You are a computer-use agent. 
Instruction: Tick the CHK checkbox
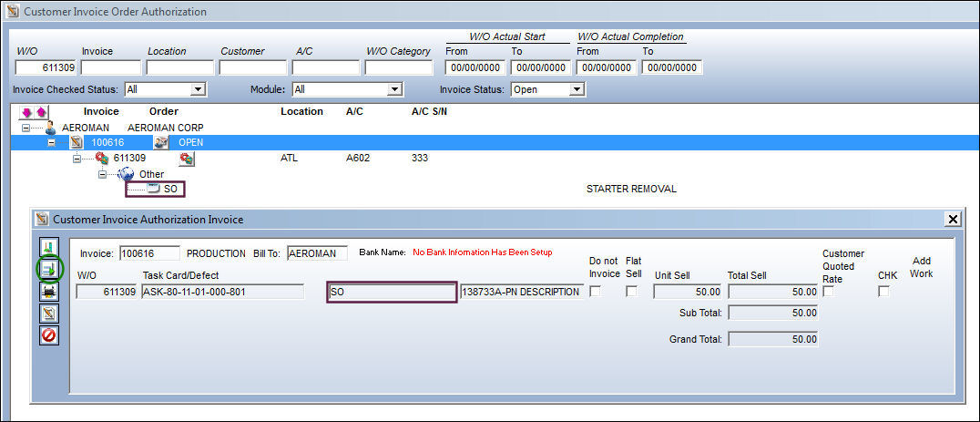(x=883, y=292)
